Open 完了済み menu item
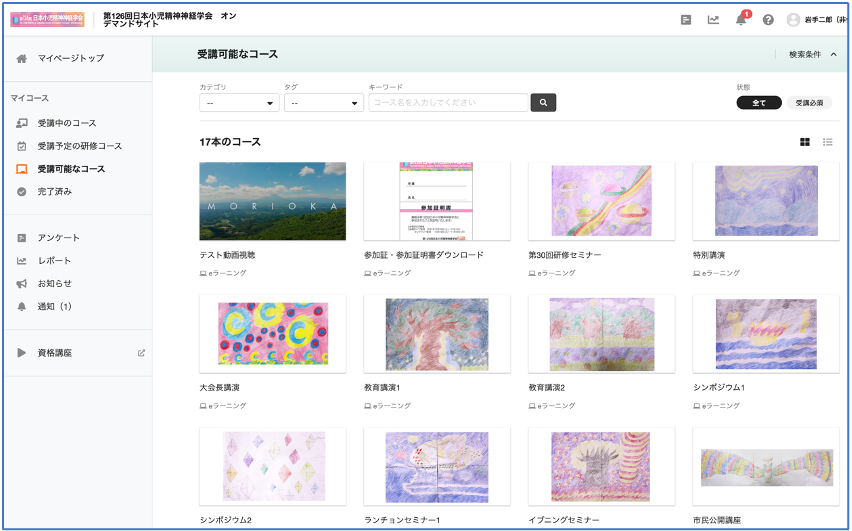Viewport: 852px width, 531px height. coord(54,192)
